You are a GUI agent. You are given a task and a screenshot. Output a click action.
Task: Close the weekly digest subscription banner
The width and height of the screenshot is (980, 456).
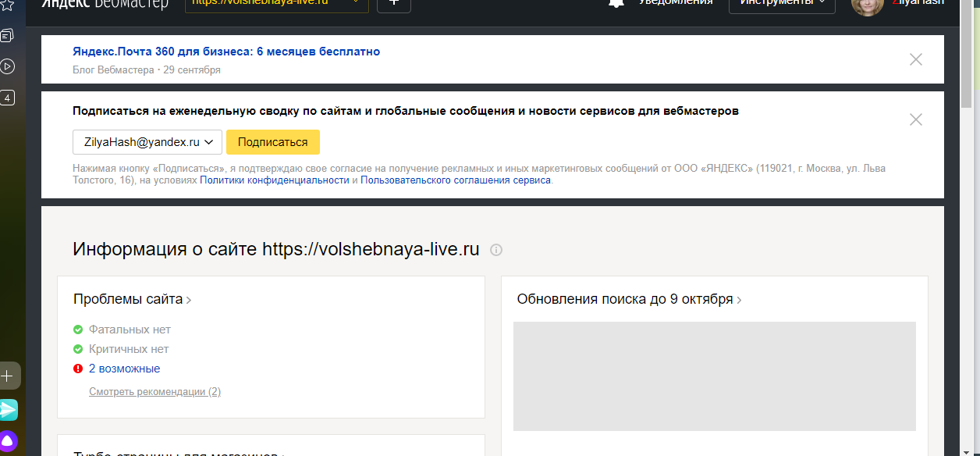[x=916, y=119]
